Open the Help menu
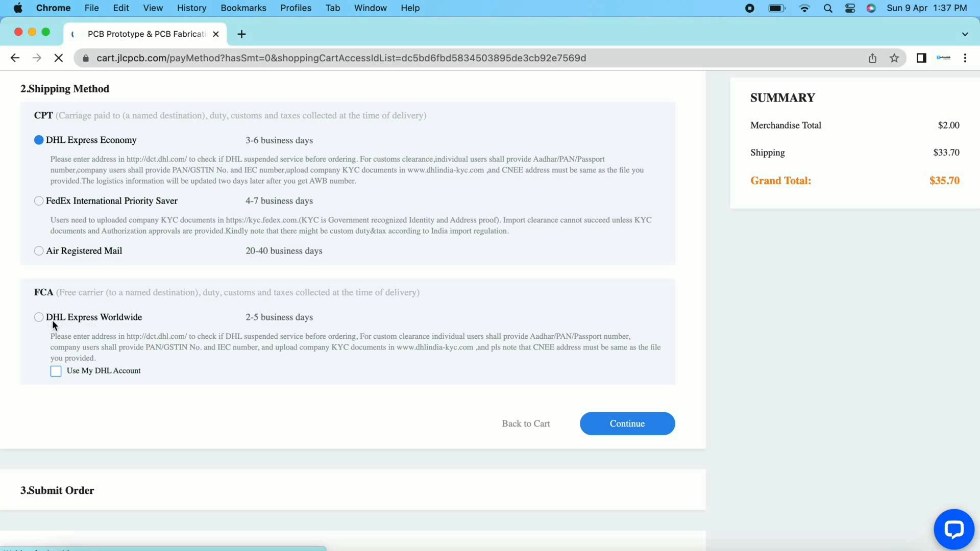The image size is (980, 551). pyautogui.click(x=410, y=8)
